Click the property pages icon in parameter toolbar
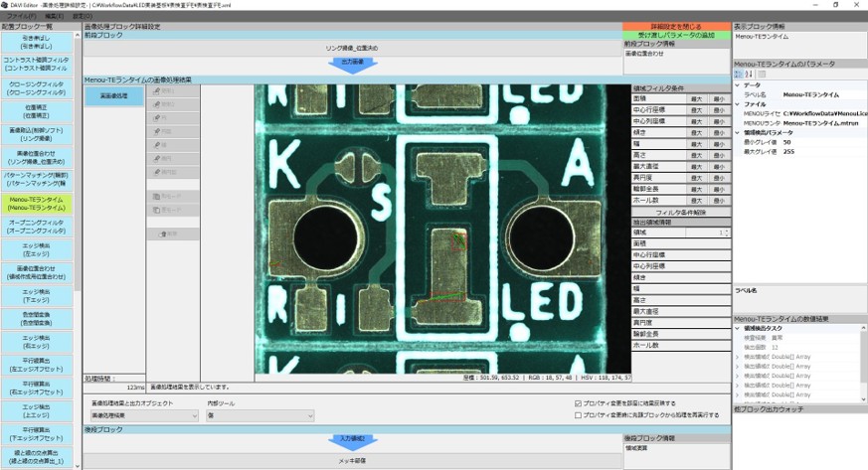The height and width of the screenshot is (470, 868). [x=761, y=74]
